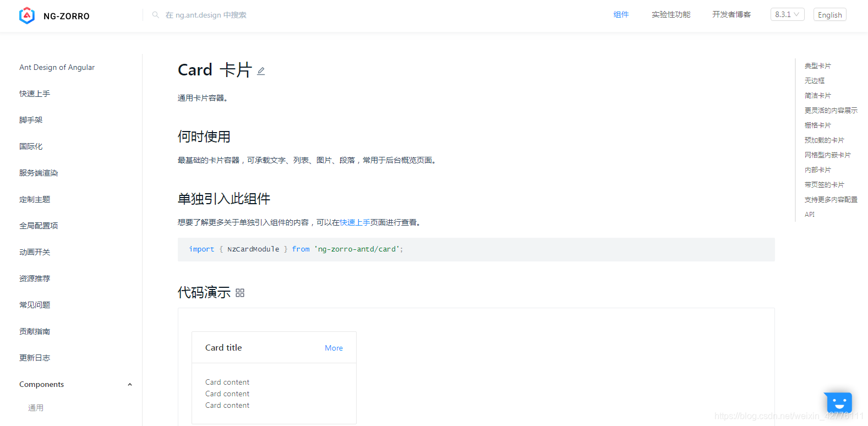Open the chat robot assistant icon
The image size is (868, 426).
(838, 402)
